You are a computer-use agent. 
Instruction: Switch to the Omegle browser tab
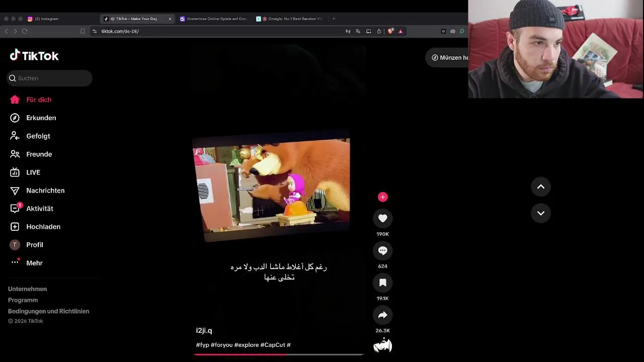pos(289,19)
